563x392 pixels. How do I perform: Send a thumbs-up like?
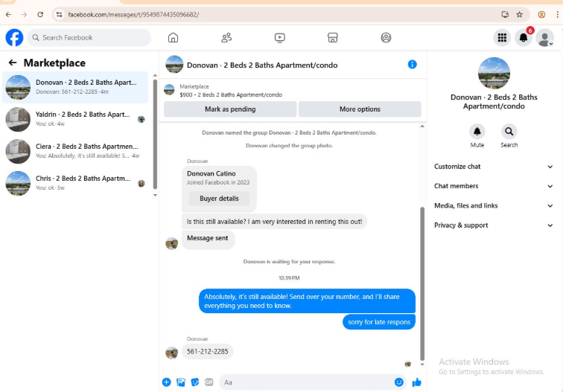pos(416,382)
